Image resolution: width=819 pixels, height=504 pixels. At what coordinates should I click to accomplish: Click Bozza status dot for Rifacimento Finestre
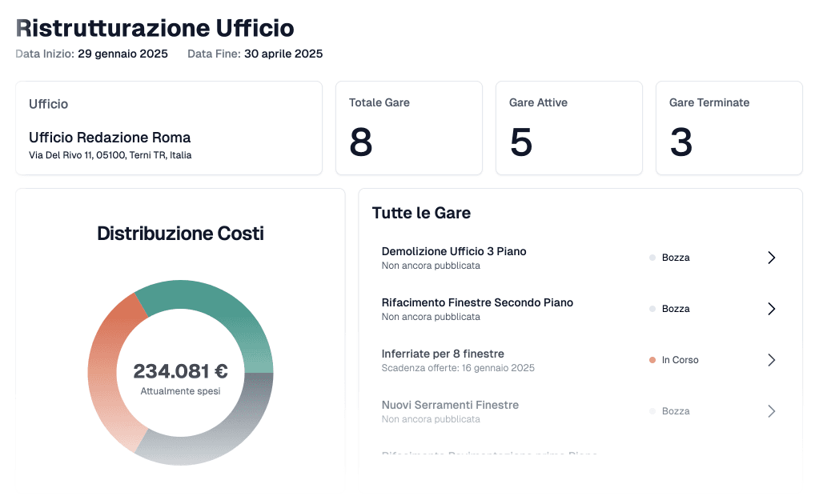652,309
